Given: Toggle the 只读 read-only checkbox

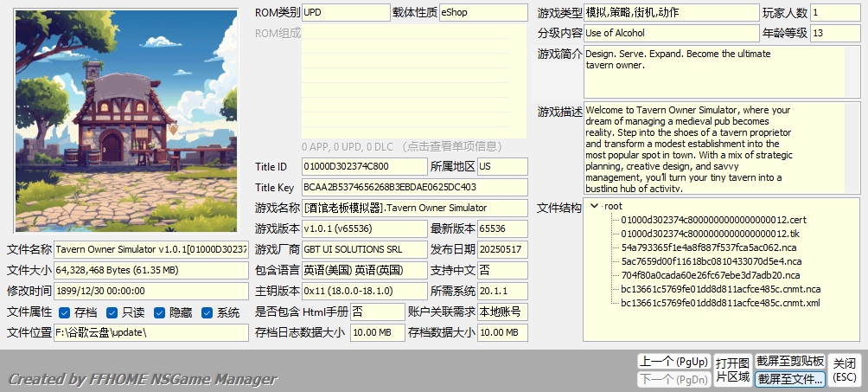Looking at the screenshot, I should point(112,312).
